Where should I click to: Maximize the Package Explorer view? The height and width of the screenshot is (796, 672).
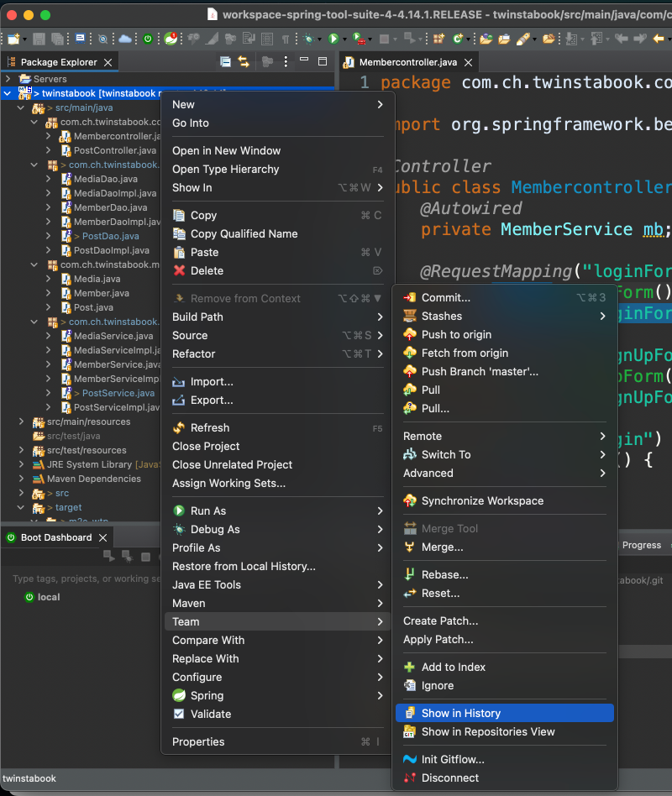click(x=322, y=61)
